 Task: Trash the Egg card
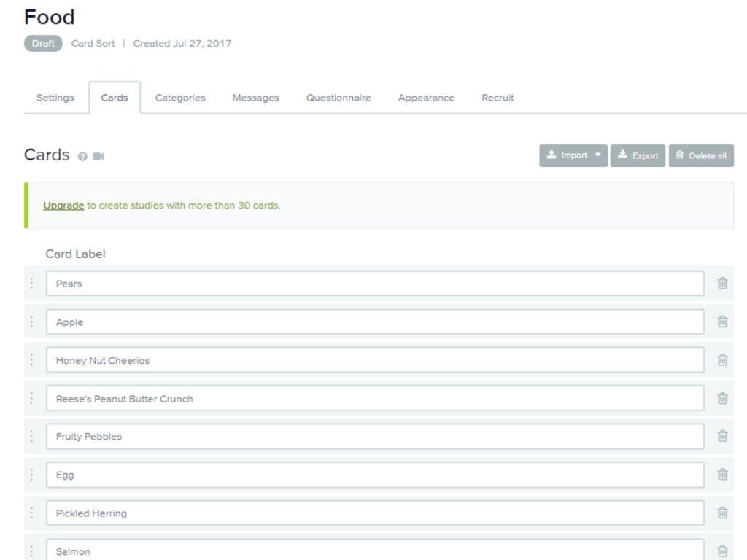722,474
